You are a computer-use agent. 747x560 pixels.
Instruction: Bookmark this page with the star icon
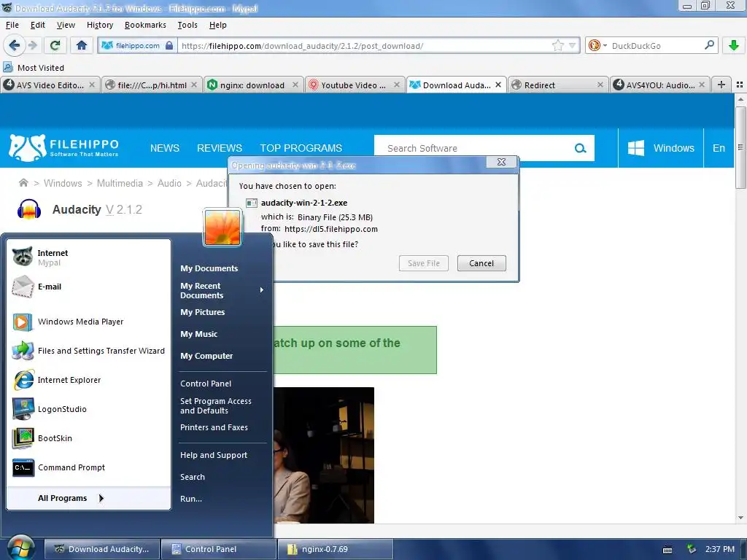pos(558,46)
